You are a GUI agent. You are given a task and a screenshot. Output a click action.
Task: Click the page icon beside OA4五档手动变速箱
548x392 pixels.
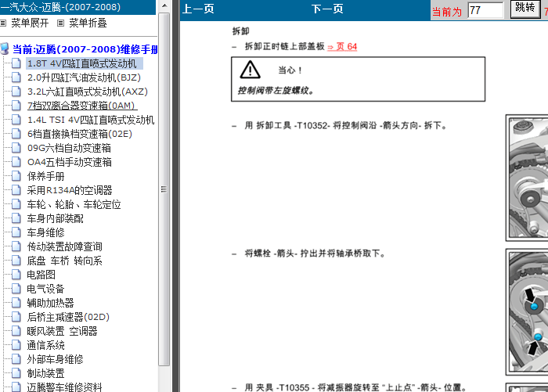[16, 162]
